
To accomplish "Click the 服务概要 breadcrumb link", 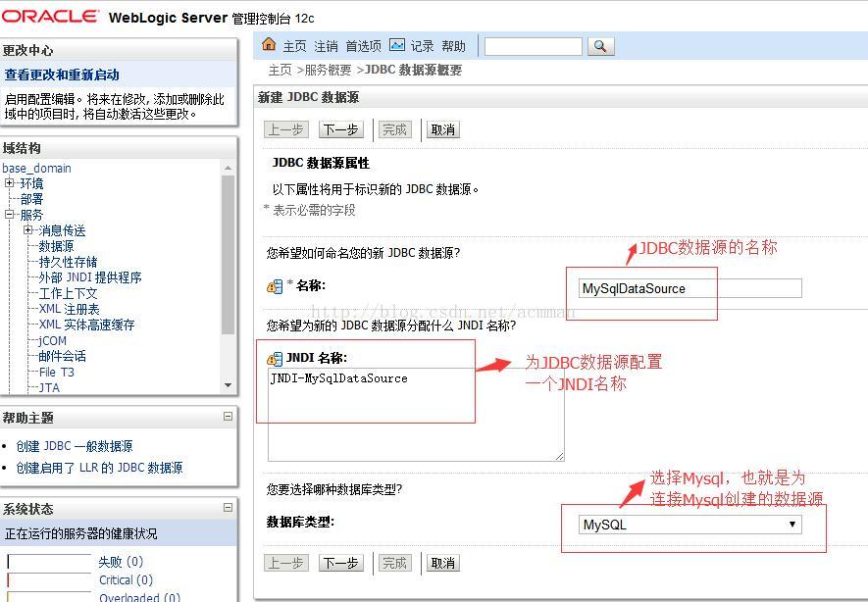I will (328, 70).
